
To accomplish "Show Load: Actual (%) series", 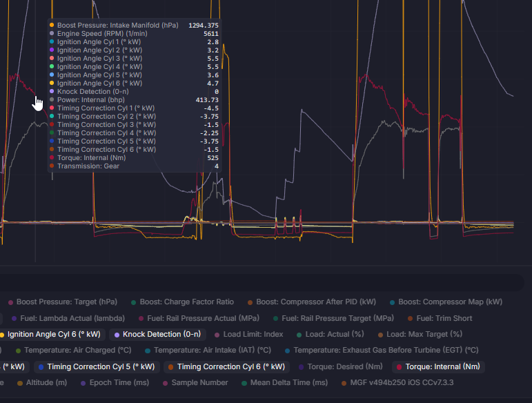I will [331, 335].
